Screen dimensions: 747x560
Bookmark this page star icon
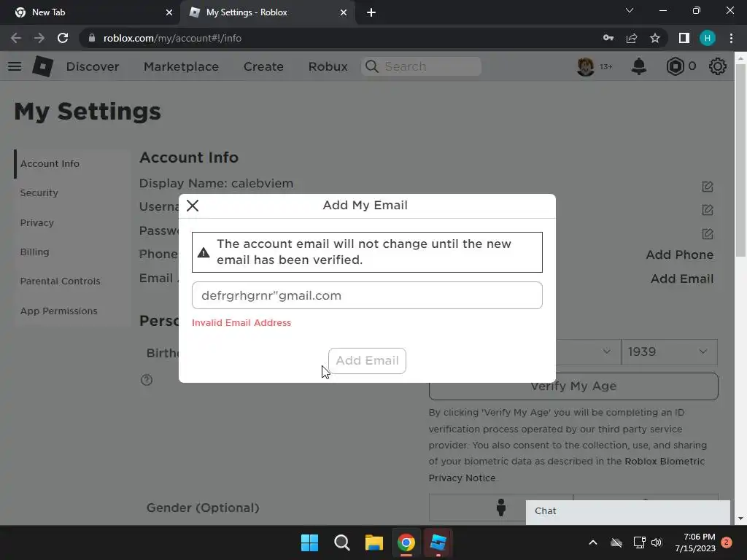point(655,38)
